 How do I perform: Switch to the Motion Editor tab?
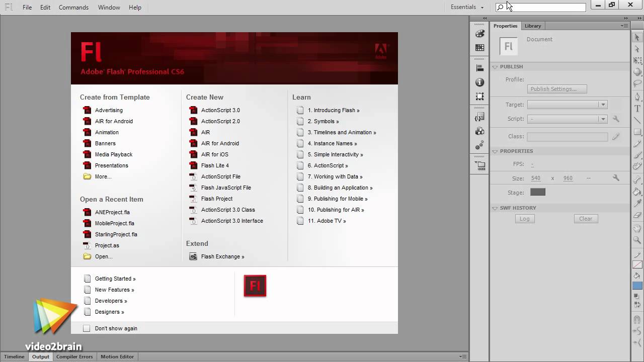(117, 356)
